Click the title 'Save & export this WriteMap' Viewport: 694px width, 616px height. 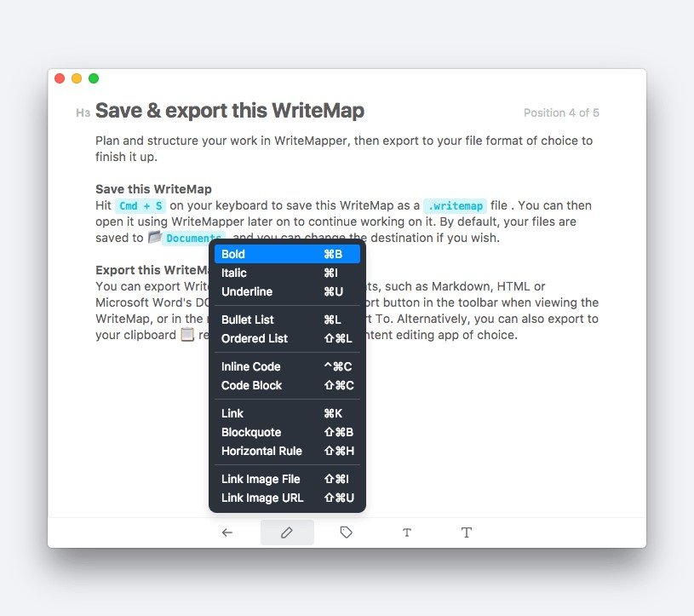click(230, 111)
